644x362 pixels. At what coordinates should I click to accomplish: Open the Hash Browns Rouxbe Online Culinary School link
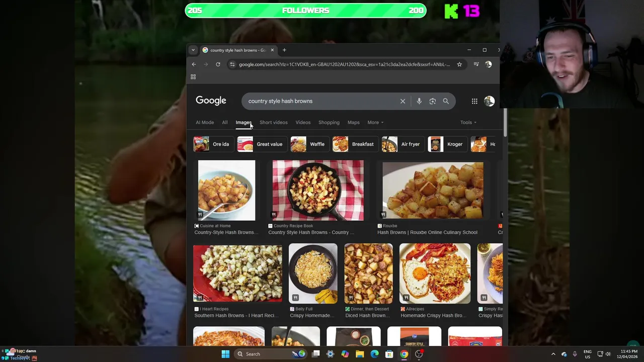pyautogui.click(x=427, y=232)
